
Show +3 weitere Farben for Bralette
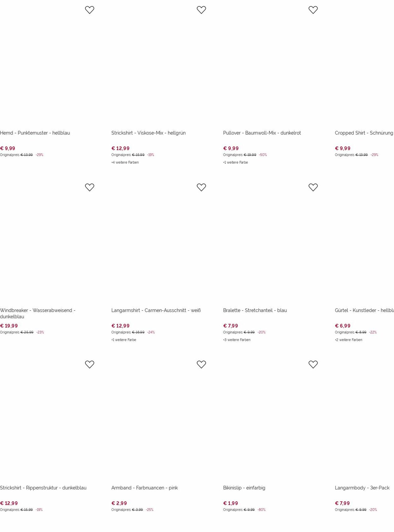point(237,340)
